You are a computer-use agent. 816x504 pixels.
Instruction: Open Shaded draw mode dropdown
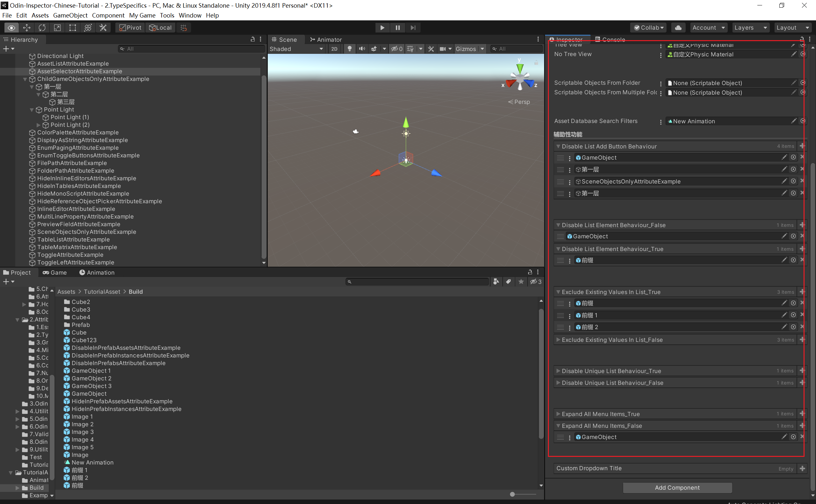(x=296, y=49)
